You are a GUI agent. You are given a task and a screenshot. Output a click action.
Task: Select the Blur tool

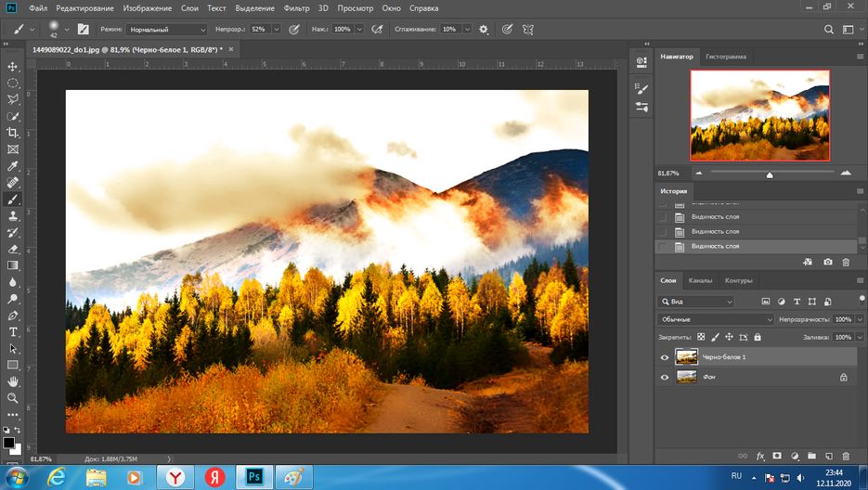click(12, 282)
